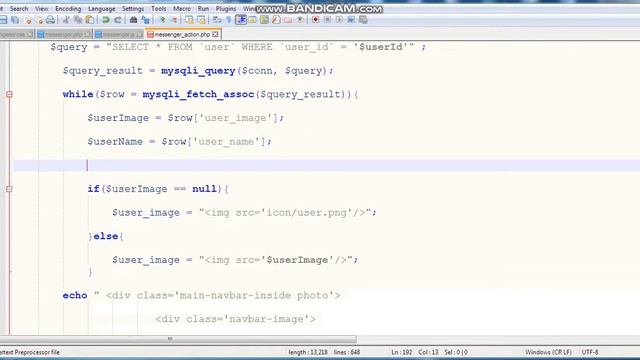The height and width of the screenshot is (360, 640).
Task: Undo with the green arrow icon
Action: pos(106,20)
